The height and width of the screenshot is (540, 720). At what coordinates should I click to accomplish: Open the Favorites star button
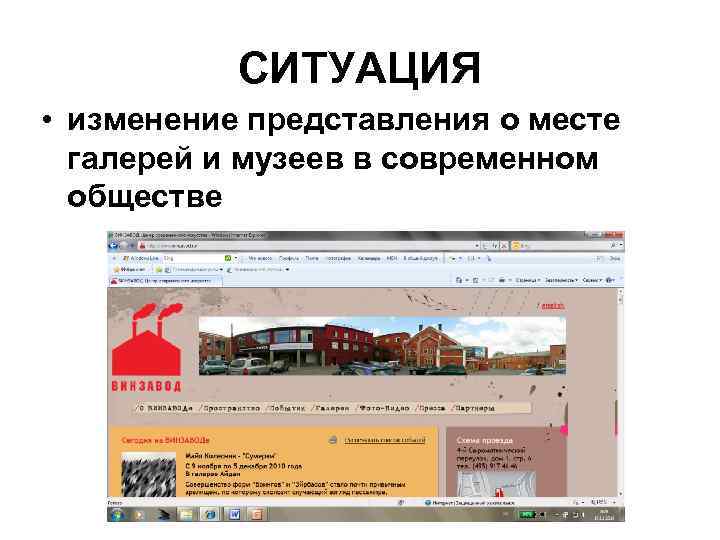(129, 270)
